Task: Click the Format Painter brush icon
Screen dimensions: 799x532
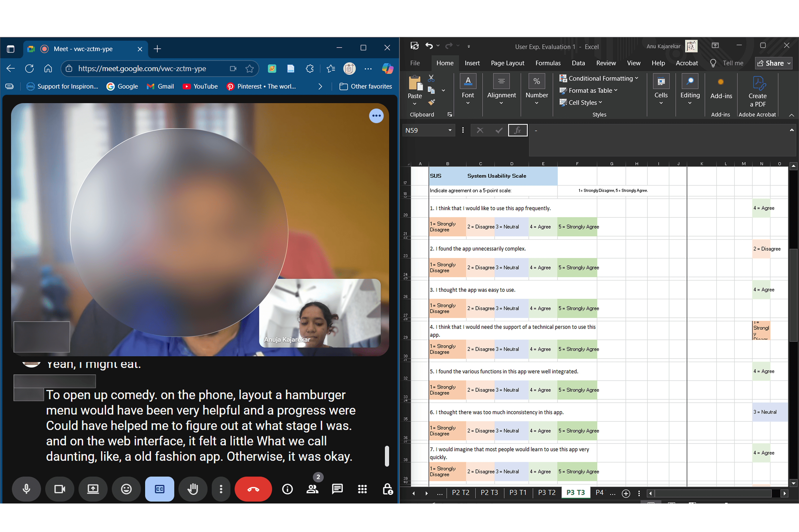Action: coord(431,102)
